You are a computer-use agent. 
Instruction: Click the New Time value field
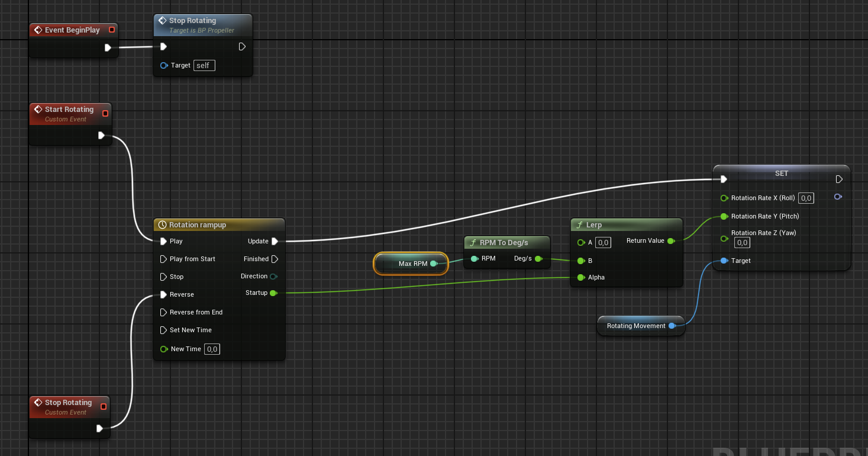click(x=212, y=349)
